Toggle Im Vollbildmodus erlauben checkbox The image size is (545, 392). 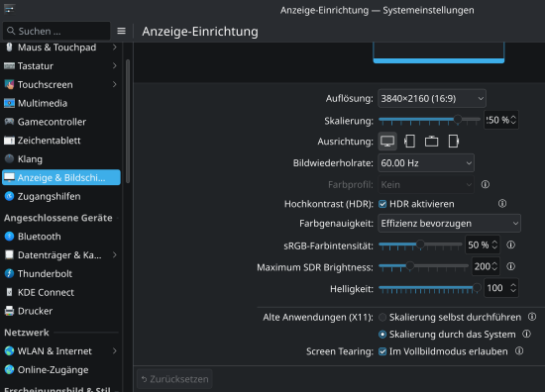point(382,351)
